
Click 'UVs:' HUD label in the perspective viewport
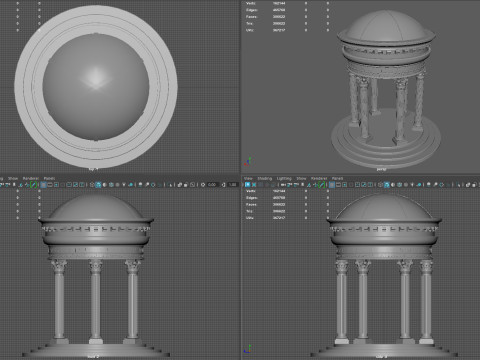tap(250, 30)
